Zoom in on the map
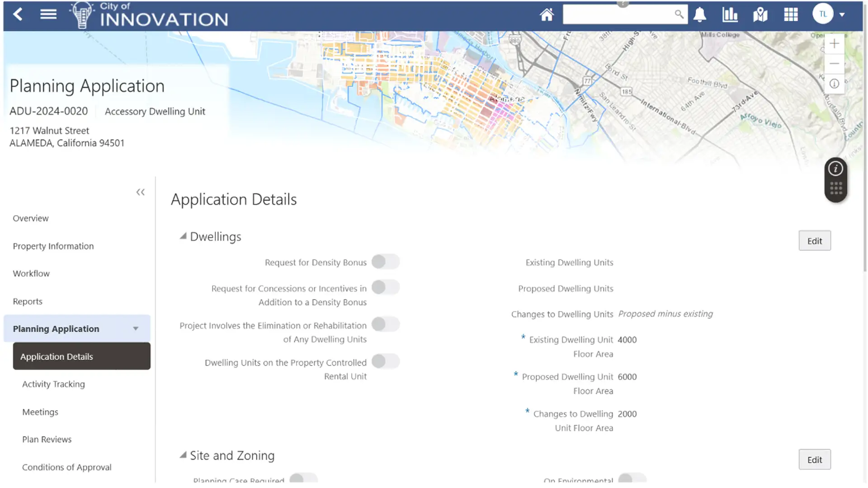The height and width of the screenshot is (488, 868). 834,44
